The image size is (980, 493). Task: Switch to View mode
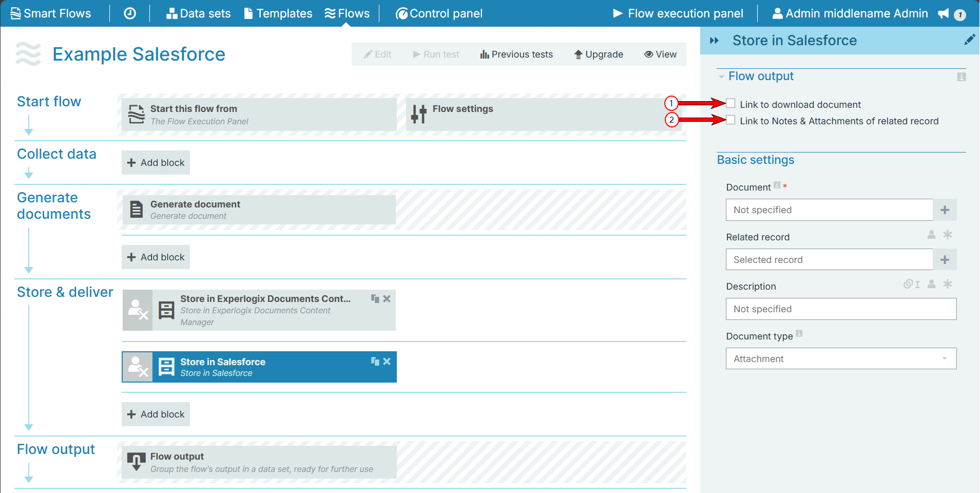click(661, 54)
